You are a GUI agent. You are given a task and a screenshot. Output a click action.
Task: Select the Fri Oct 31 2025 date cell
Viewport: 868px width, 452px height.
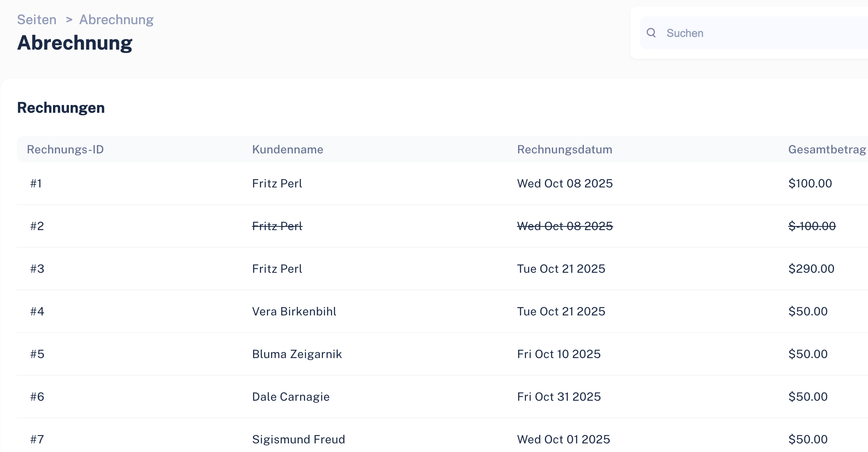pos(559,397)
